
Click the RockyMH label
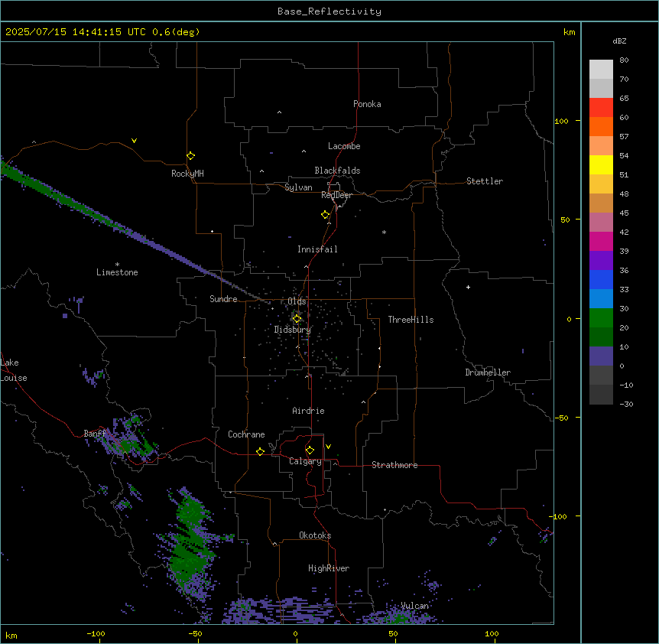click(x=187, y=174)
